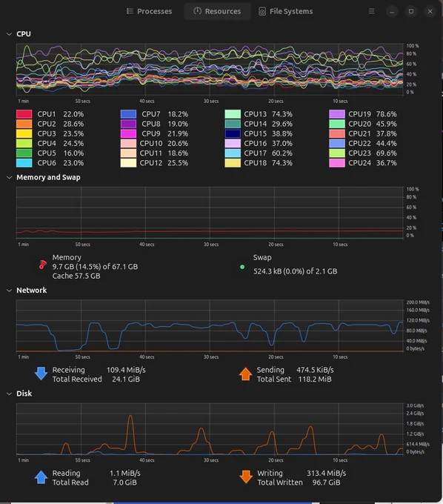Viewport: 443px width, 504px height.
Task: Minimize the System Monitor window
Action: click(x=392, y=11)
